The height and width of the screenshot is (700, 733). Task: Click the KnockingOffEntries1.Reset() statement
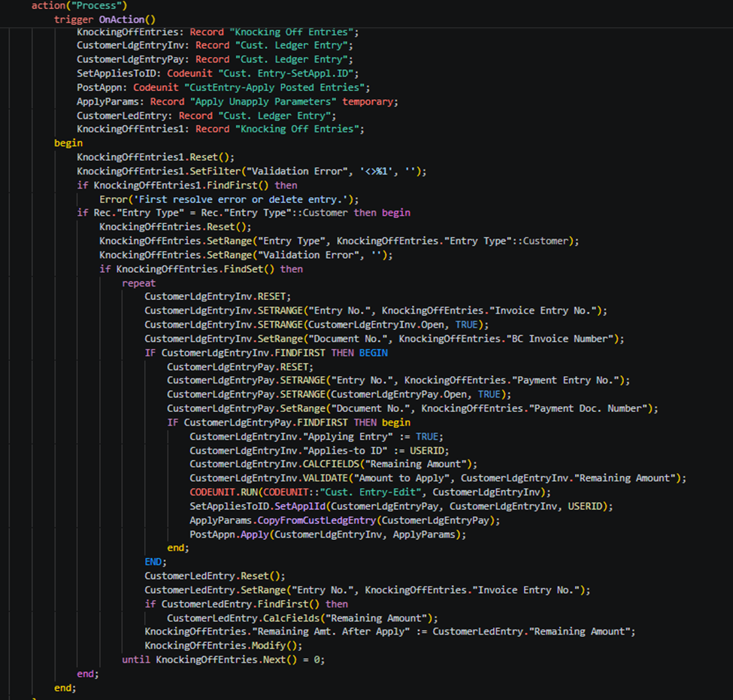[156, 157]
